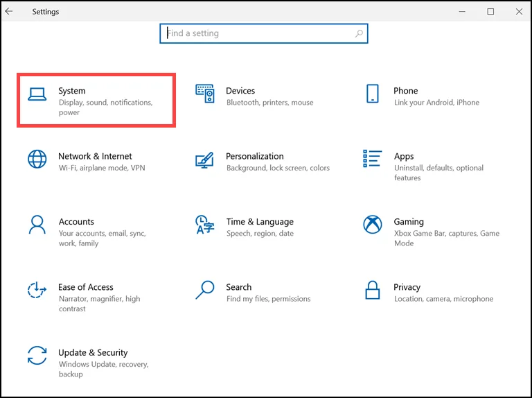Open the System laptop icon

(x=37, y=94)
